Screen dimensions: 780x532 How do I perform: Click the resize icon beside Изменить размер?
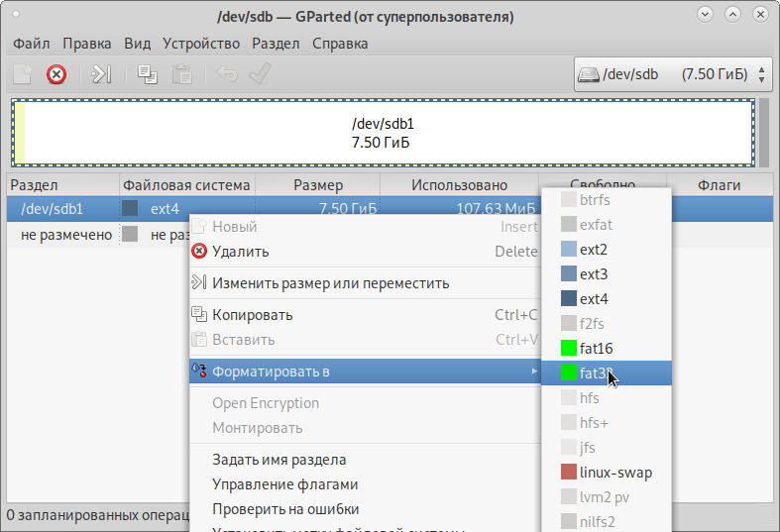coord(199,282)
